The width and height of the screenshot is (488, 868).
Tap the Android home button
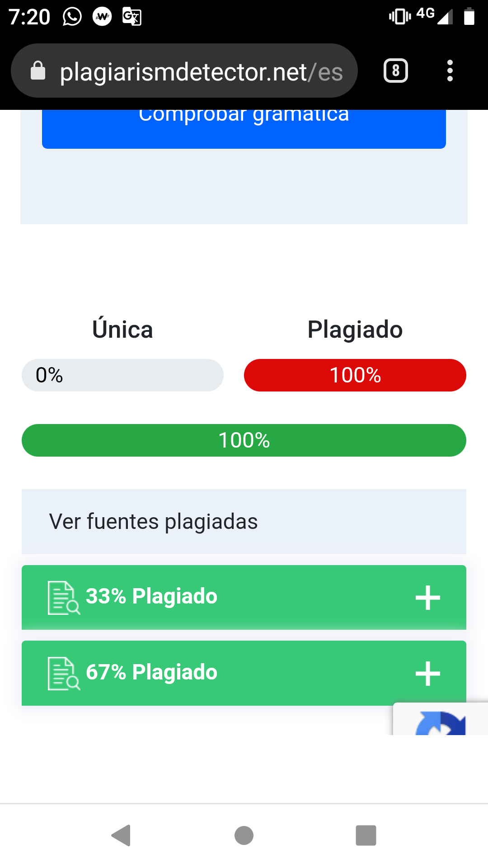coord(244,835)
